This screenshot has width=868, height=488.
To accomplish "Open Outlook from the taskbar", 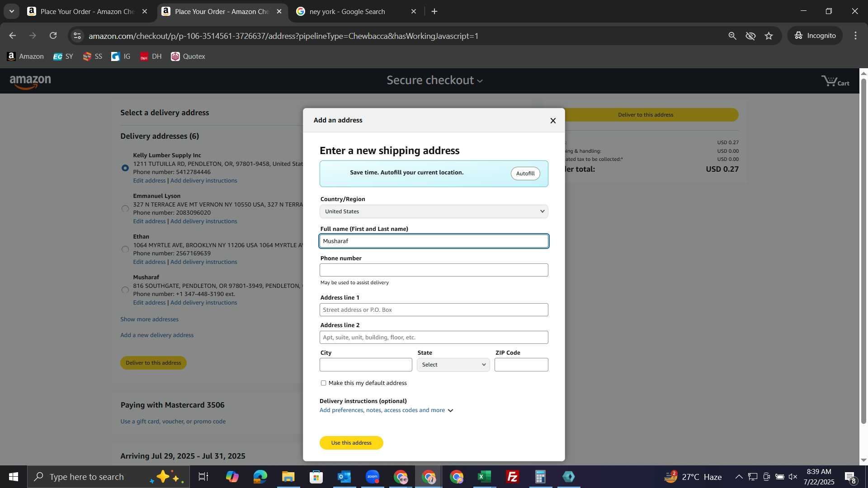I will (344, 477).
